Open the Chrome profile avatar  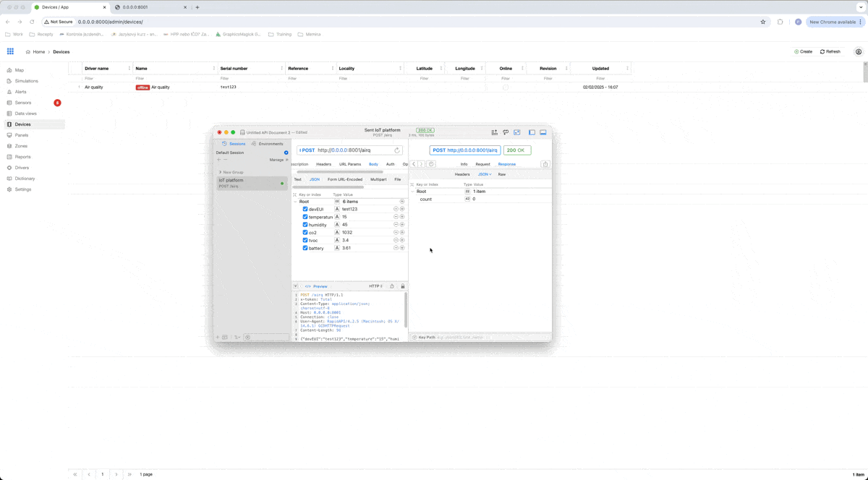tap(798, 22)
